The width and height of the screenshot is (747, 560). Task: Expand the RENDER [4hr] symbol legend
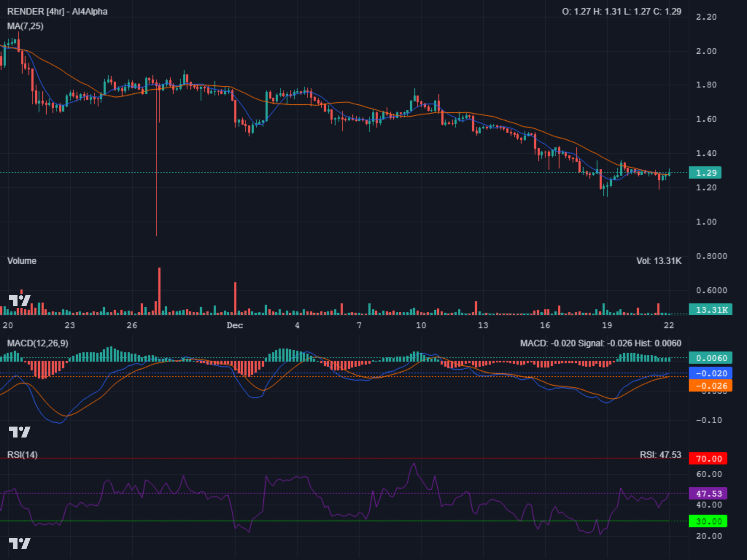[x=57, y=12]
